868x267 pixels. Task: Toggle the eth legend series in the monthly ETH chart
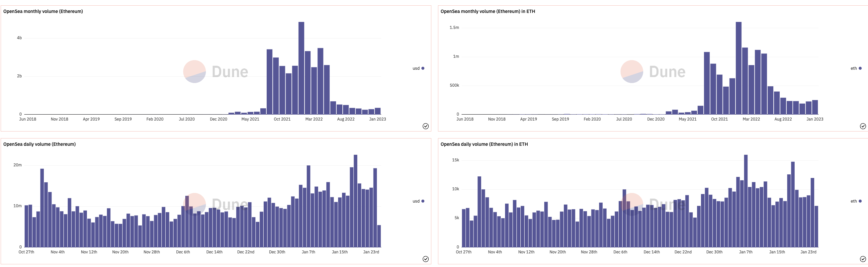(x=856, y=68)
